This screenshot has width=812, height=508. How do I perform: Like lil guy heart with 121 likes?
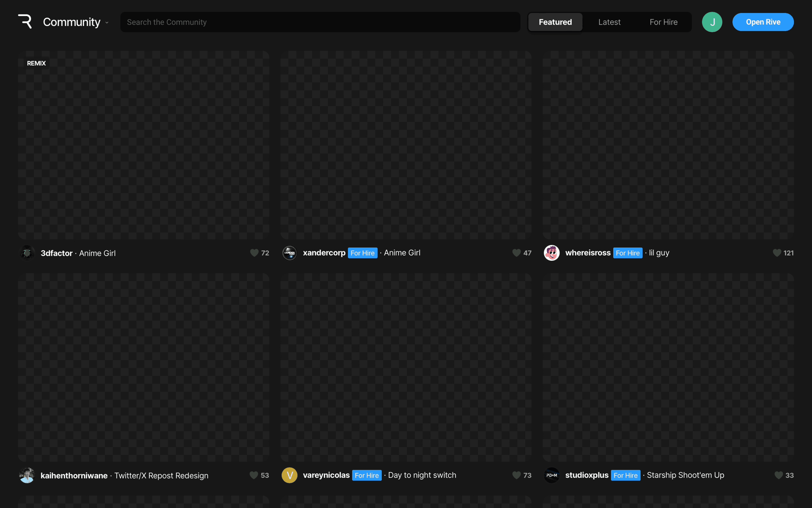click(777, 253)
